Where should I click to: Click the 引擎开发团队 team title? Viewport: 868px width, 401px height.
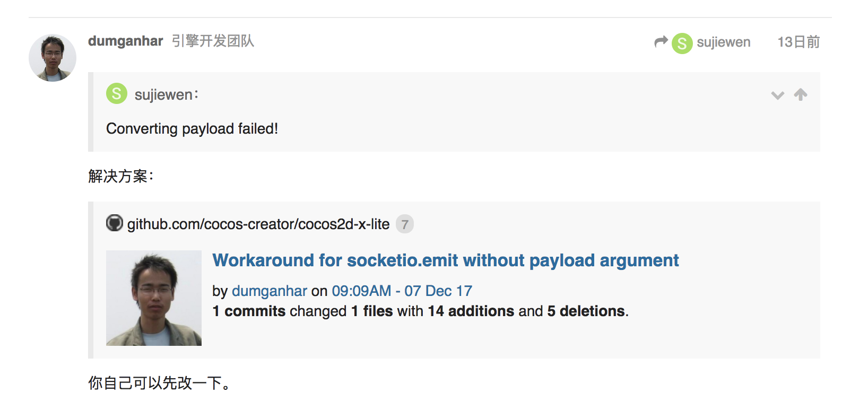click(213, 41)
